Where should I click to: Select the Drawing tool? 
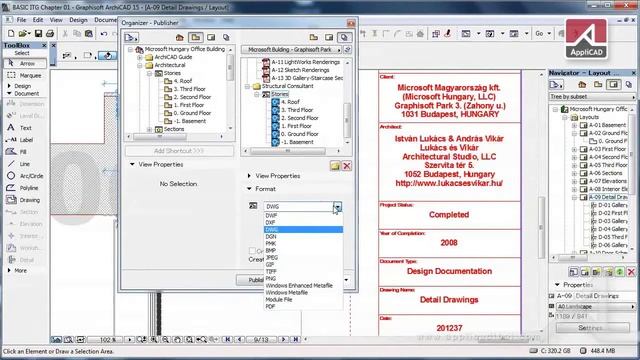point(24,200)
